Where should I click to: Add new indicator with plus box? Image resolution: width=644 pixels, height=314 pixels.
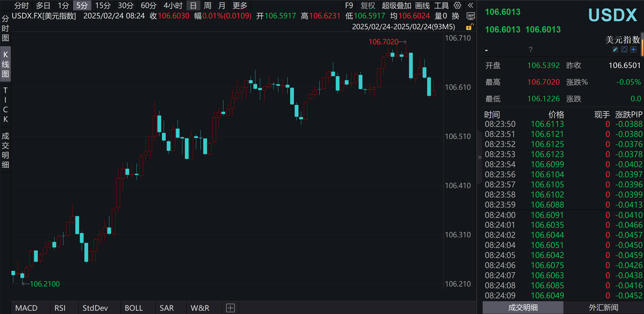pyautogui.click(x=230, y=308)
